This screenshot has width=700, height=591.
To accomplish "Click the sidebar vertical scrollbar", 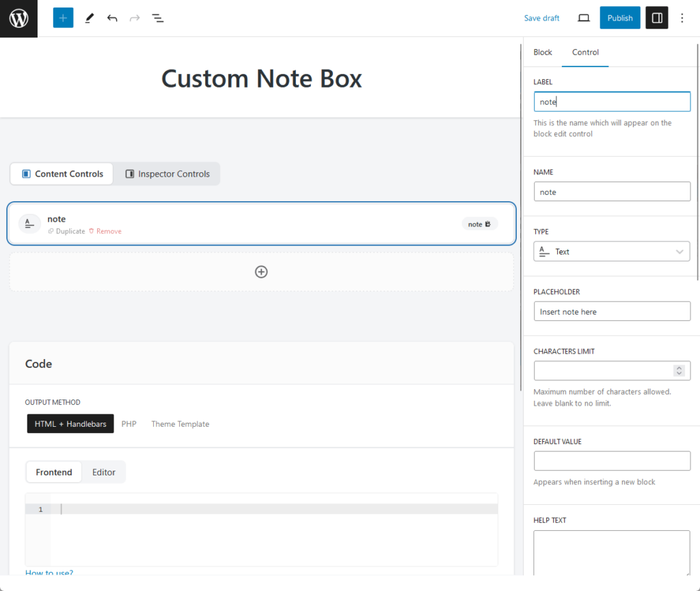I will pyautogui.click(x=698, y=161).
